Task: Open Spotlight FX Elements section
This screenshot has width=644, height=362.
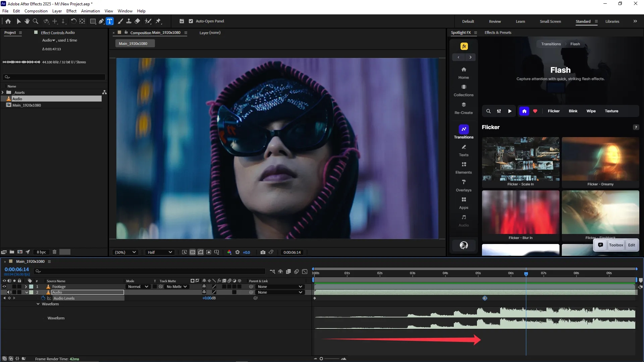Action: (x=464, y=168)
